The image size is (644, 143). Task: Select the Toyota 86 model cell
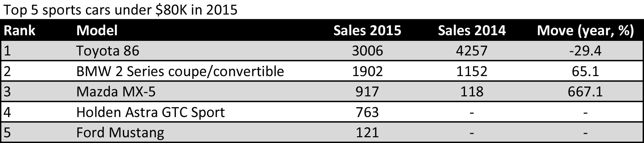pyautogui.click(x=108, y=51)
